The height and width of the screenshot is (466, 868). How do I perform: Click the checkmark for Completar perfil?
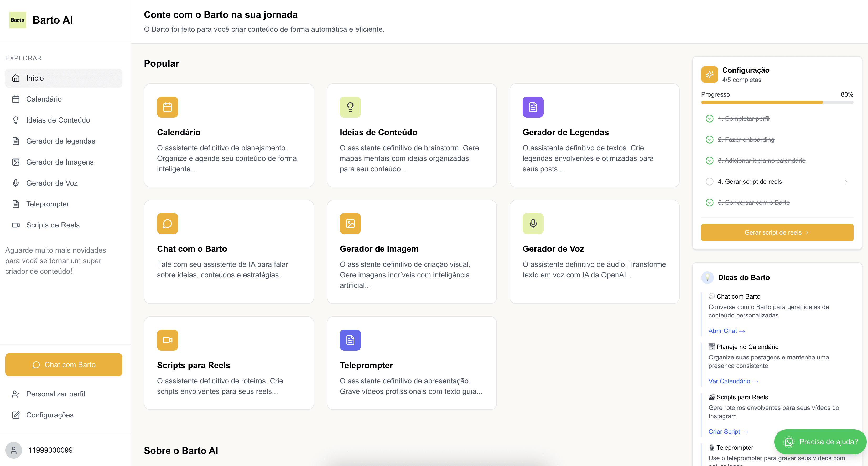coord(709,119)
